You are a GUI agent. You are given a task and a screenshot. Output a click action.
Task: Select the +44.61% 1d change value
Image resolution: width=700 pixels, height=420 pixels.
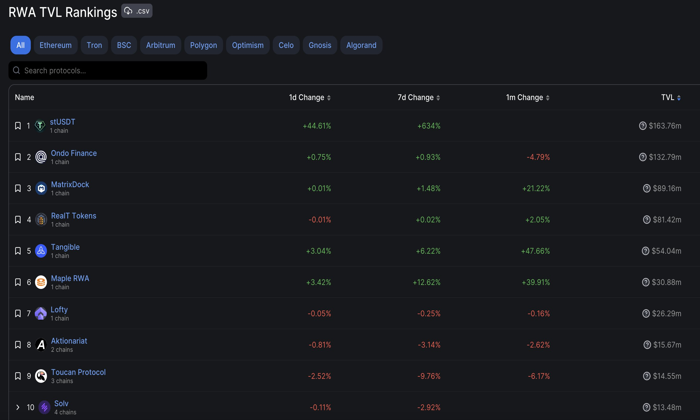coord(317,126)
